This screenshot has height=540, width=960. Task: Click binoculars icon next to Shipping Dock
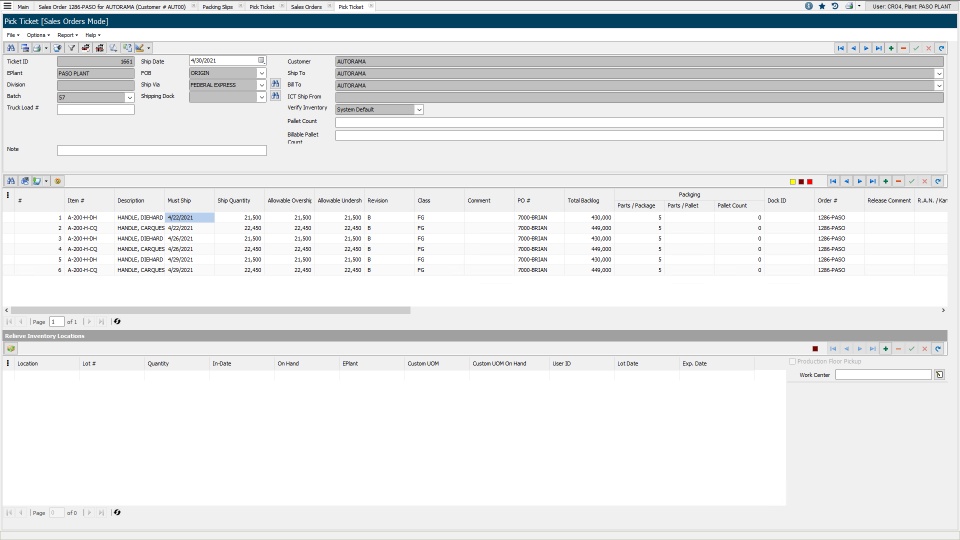275,96
